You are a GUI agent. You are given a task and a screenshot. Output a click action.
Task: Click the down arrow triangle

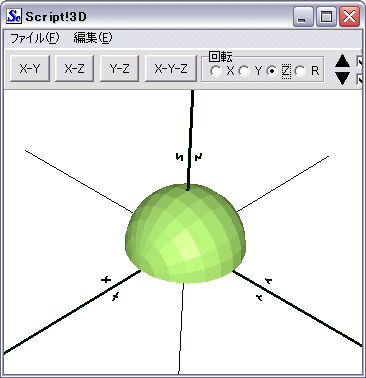(x=342, y=78)
